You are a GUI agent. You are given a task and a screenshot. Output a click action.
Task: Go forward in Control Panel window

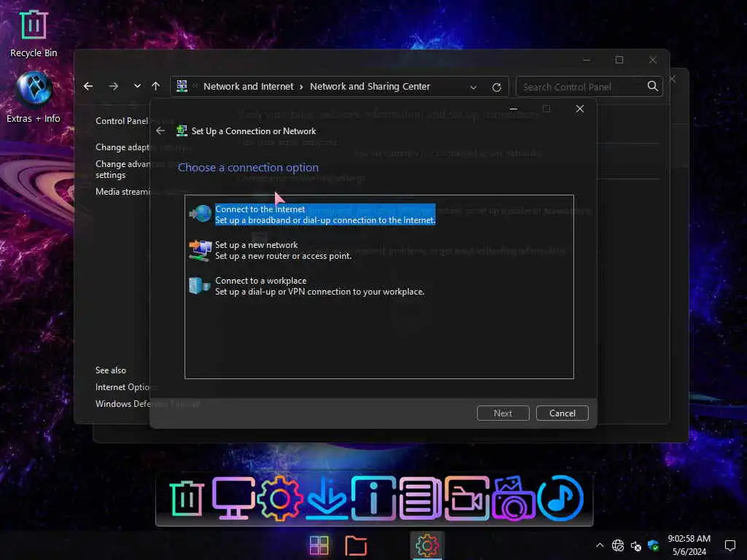tap(113, 86)
